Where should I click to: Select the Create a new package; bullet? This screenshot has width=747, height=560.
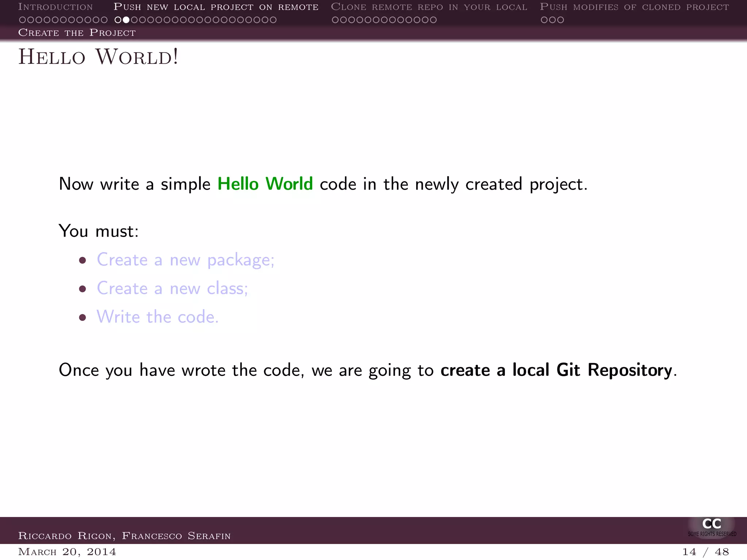pyautogui.click(x=186, y=260)
